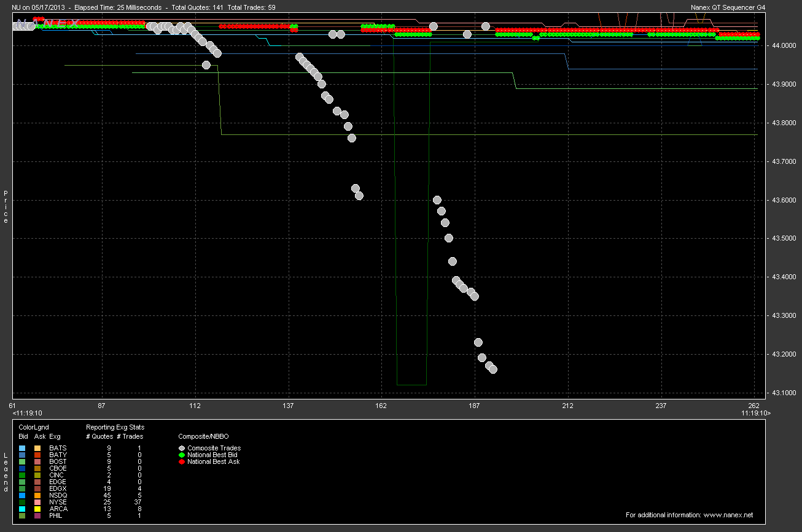802x532 pixels.
Task: Click the CBOE bid color swatch
Action: coord(22,469)
